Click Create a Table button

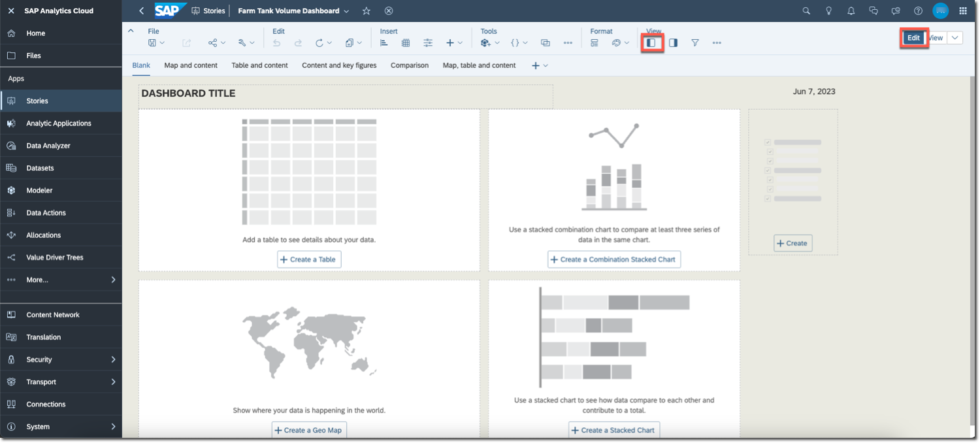click(x=309, y=259)
